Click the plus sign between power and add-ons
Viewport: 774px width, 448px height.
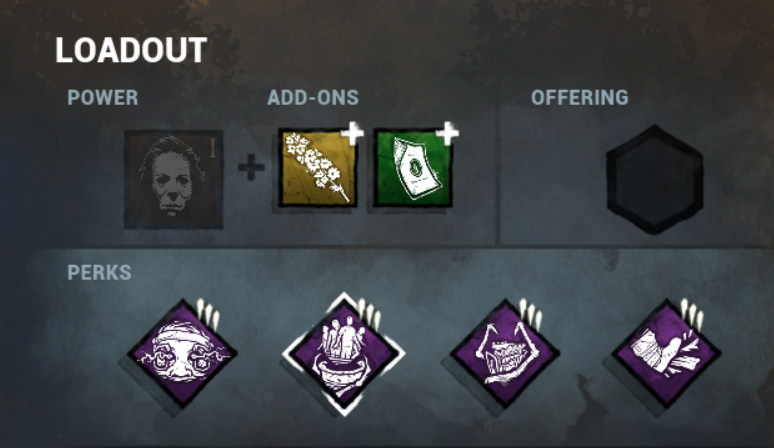coord(251,167)
